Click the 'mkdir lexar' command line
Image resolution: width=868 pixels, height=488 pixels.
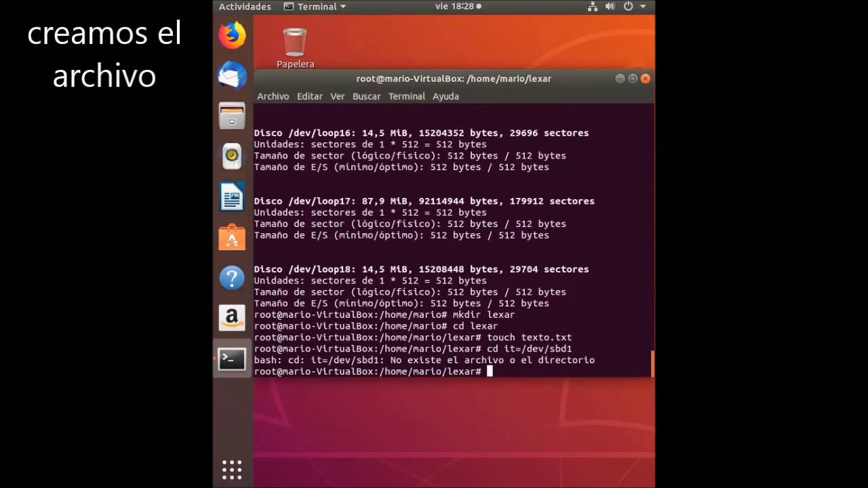coord(384,314)
